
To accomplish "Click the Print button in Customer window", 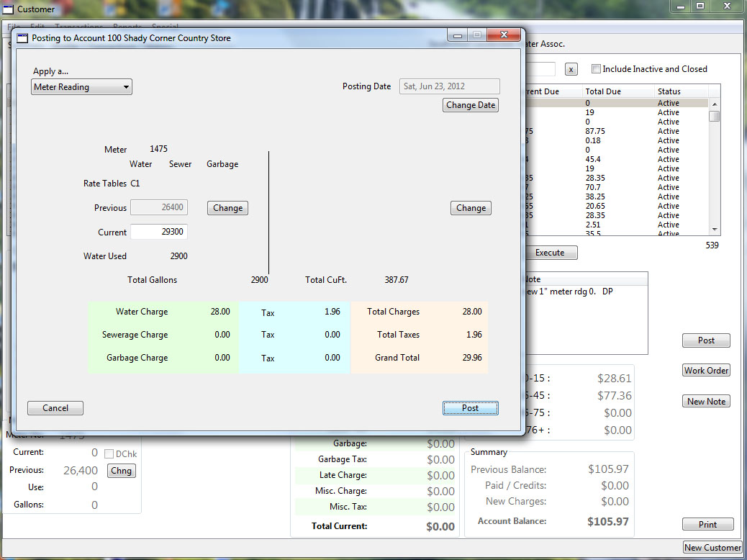I will 707,524.
